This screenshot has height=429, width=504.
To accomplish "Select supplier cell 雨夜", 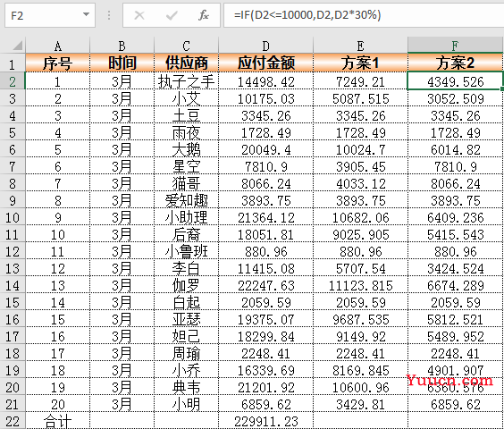I will pos(187,132).
